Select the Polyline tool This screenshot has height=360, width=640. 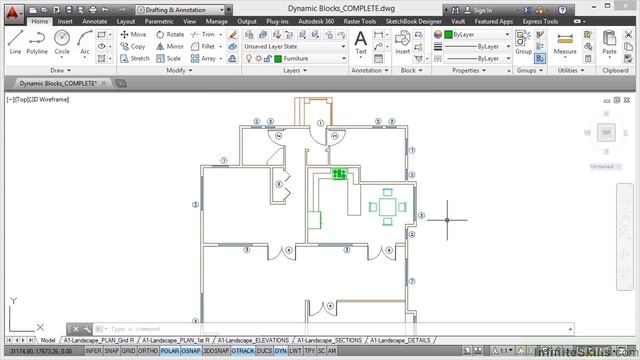click(37, 42)
